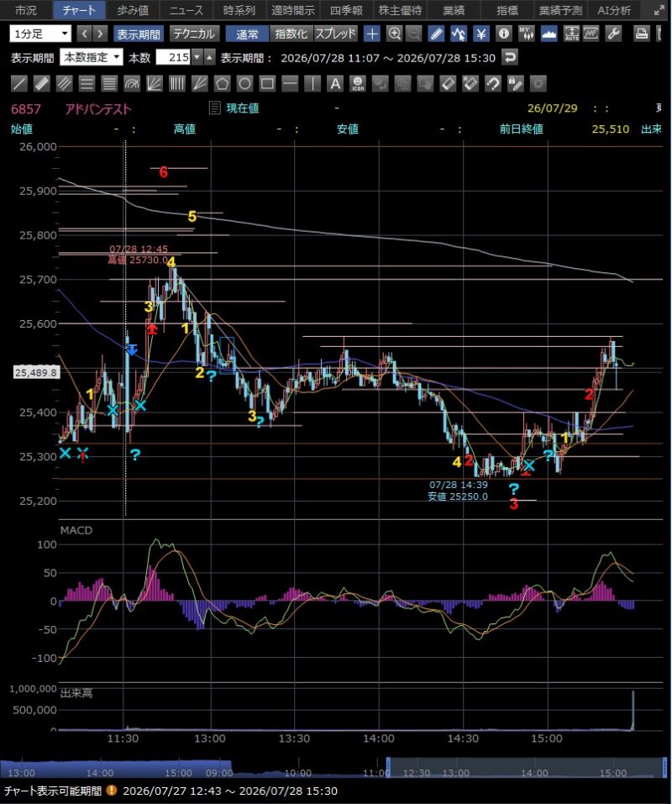Image resolution: width=672 pixels, height=804 pixels.
Task: Select the single horizontal line tool
Action: click(290, 83)
